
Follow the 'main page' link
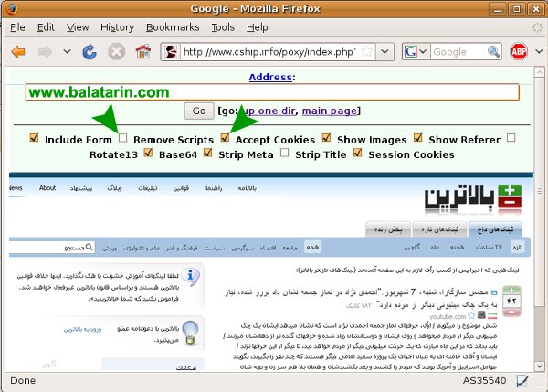point(330,111)
